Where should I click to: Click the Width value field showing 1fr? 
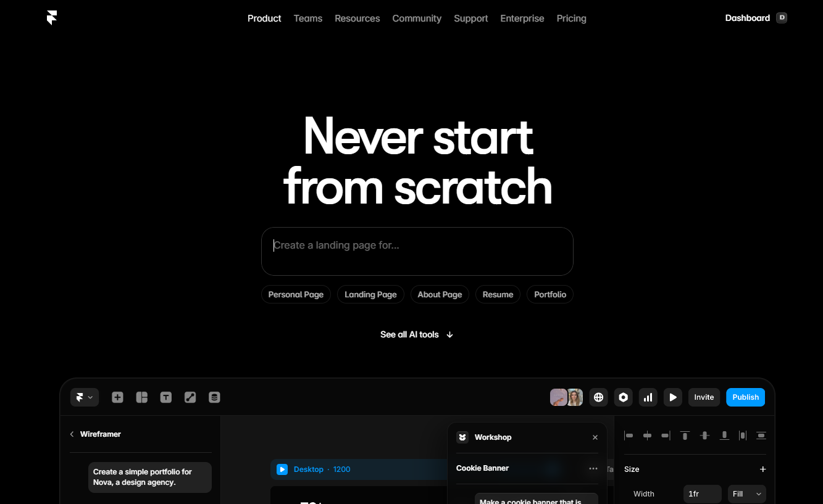pos(703,494)
